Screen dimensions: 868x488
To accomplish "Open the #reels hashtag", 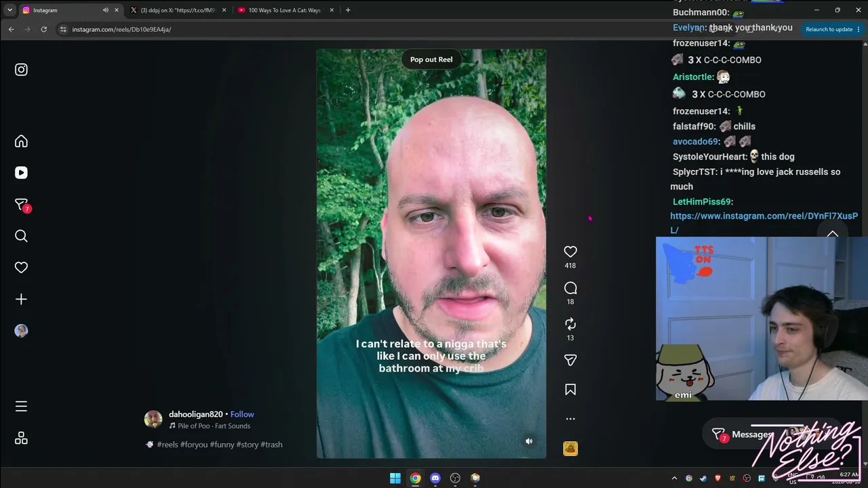I will click(x=167, y=445).
